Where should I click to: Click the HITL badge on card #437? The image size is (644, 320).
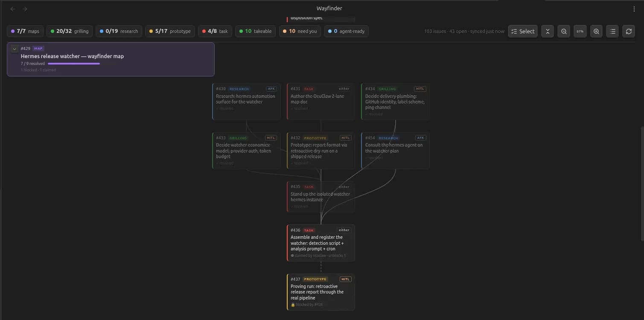coord(346,279)
